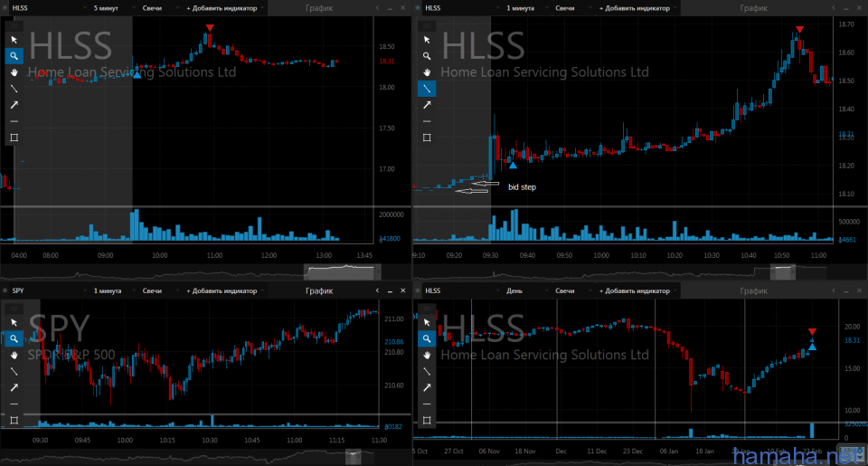Click the 'График' title of the SPY panel
Image resolution: width=868 pixels, height=466 pixels.
pyautogui.click(x=319, y=291)
